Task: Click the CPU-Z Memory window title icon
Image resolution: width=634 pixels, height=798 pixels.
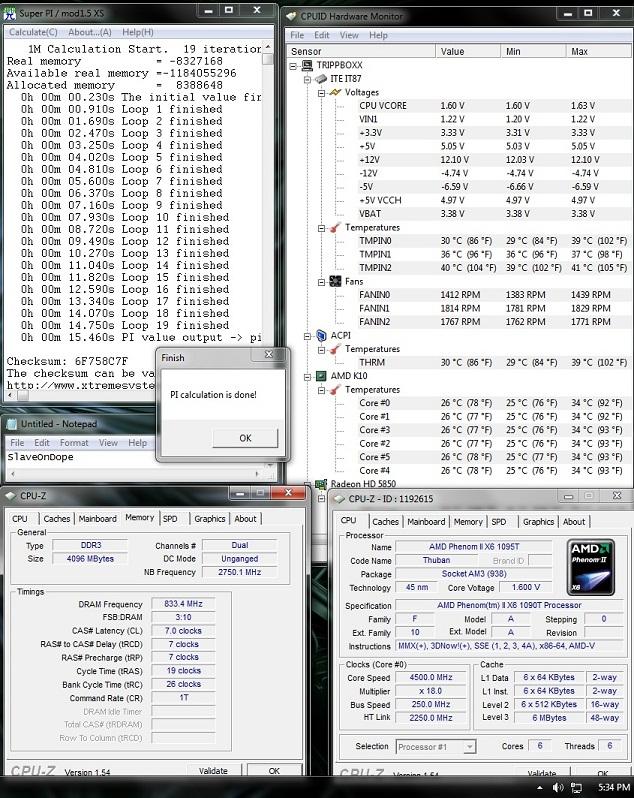Action: pos(10,496)
